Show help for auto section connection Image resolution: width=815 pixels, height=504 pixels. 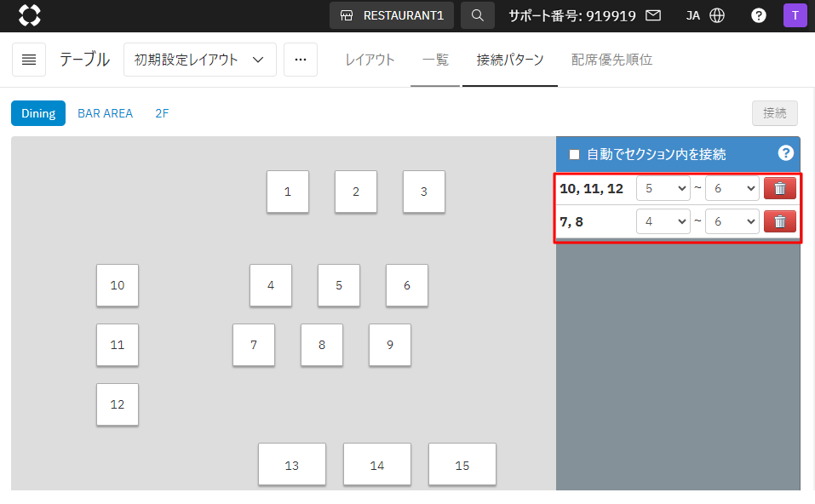[785, 152]
